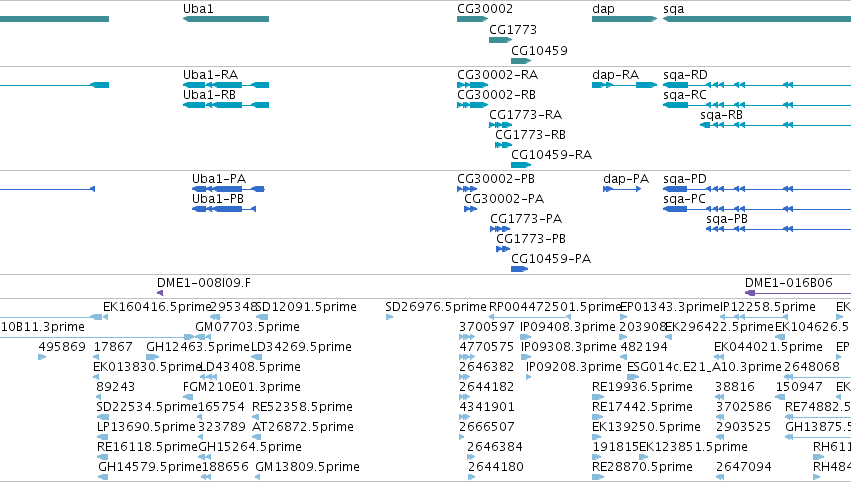This screenshot has width=851, height=482.
Task: Click the SD12091.5prime EST label
Action: (x=306, y=307)
